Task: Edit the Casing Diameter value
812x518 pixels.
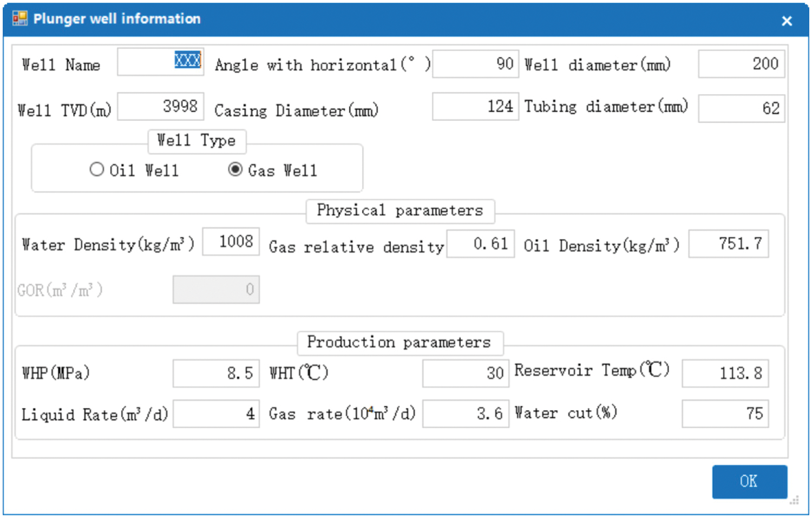Action: (x=475, y=107)
